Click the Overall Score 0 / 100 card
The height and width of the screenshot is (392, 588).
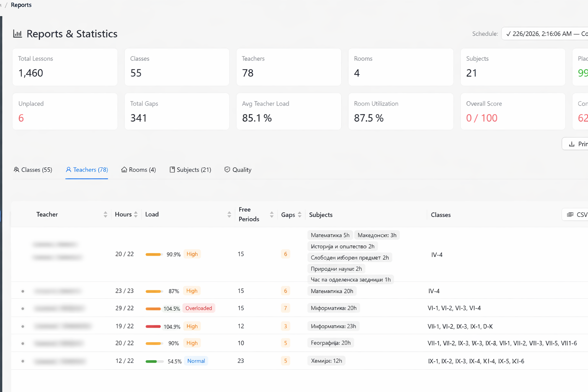tap(513, 111)
